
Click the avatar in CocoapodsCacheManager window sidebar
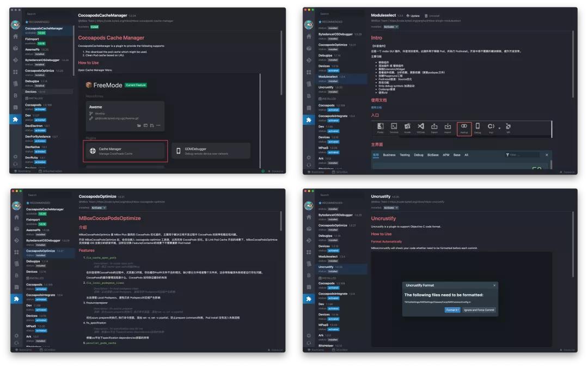(x=15, y=25)
